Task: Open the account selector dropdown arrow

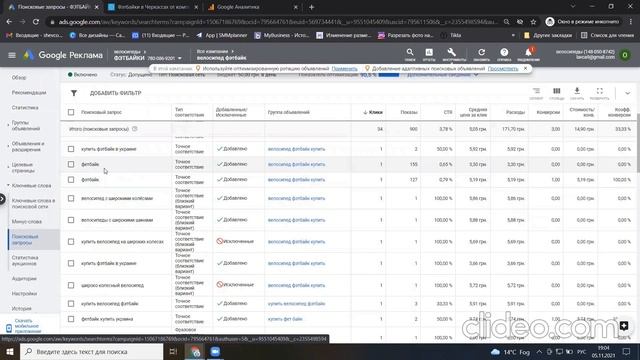Action: [180, 58]
